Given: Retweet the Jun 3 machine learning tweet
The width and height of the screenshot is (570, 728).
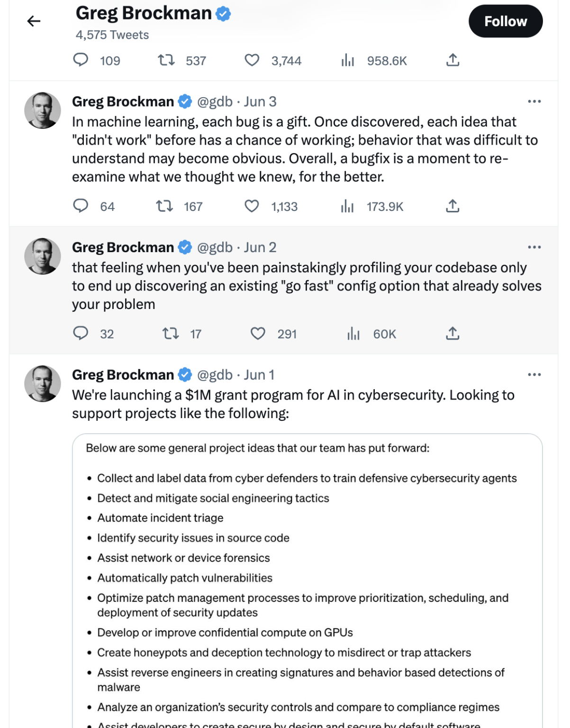Looking at the screenshot, I should [165, 206].
